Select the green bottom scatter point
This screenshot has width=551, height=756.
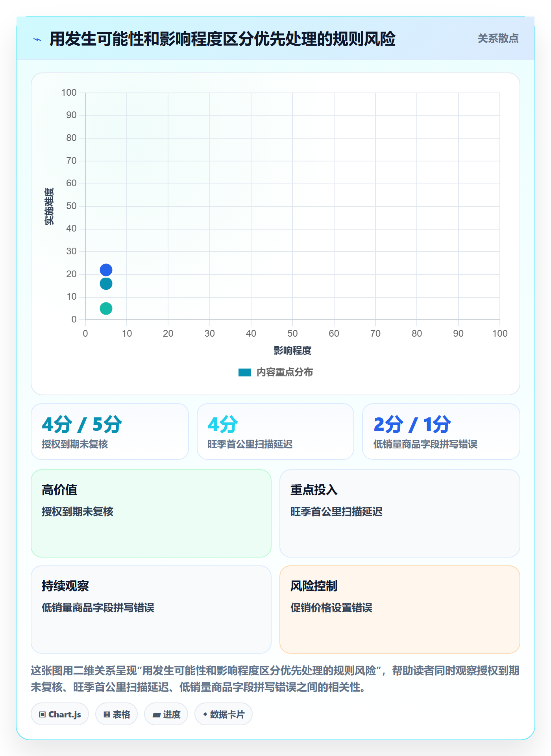[106, 308]
